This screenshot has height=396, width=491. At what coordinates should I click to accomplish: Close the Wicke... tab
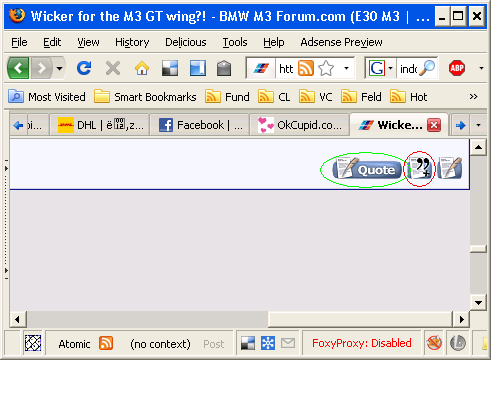(434, 125)
